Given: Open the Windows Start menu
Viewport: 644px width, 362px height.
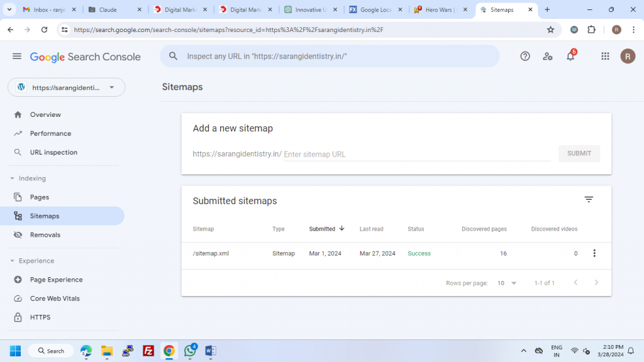Looking at the screenshot, I should tap(16, 351).
